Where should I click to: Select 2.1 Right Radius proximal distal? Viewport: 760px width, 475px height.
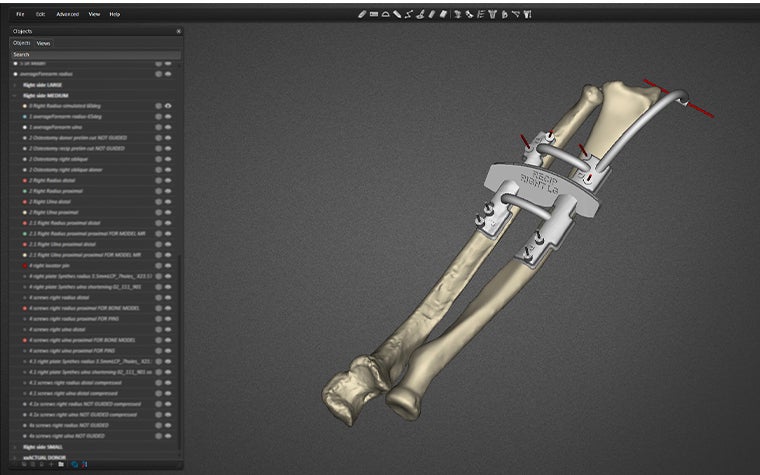coord(64,223)
